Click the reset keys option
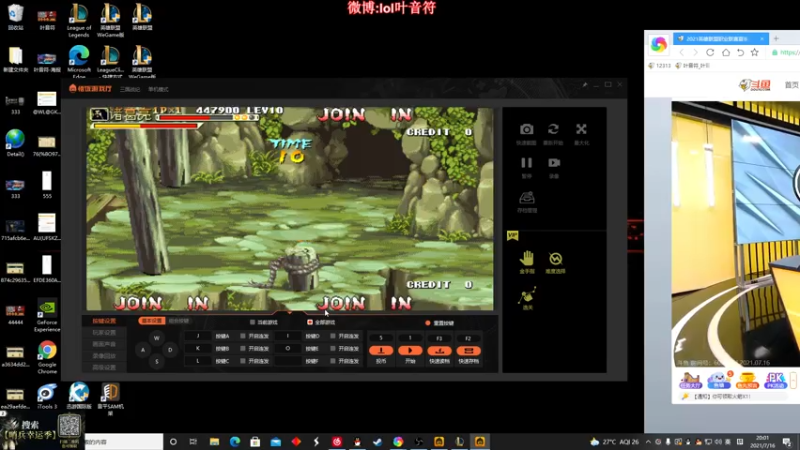The height and width of the screenshot is (450, 800). (x=439, y=323)
